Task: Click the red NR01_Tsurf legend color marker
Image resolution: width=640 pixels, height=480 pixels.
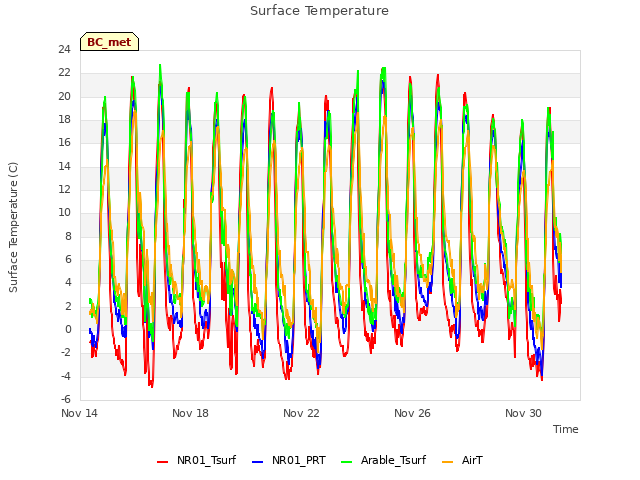Action: click(x=162, y=462)
